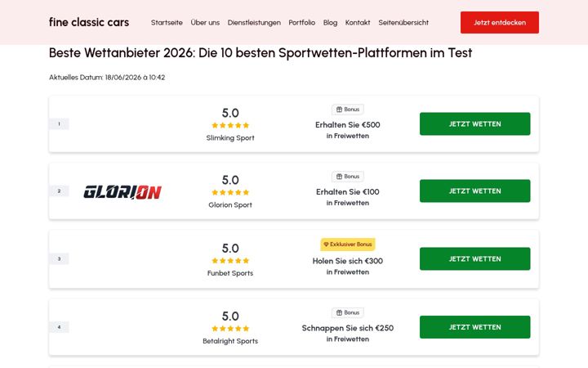Visit the Blog page
This screenshot has height=368, width=588.
(x=330, y=23)
